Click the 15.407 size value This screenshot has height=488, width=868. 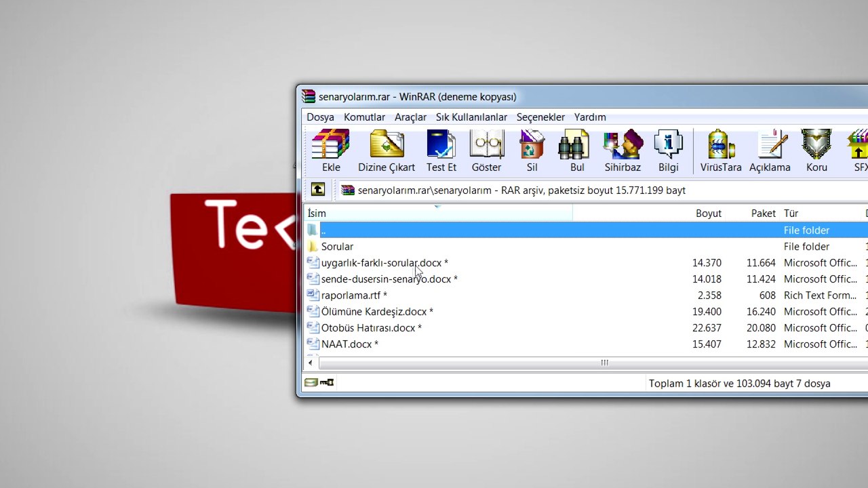tap(707, 344)
